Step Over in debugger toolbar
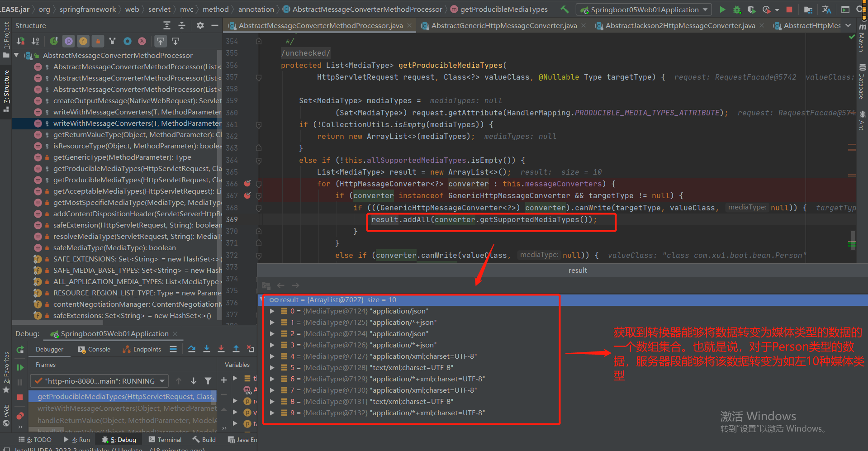The image size is (868, 451). click(192, 349)
